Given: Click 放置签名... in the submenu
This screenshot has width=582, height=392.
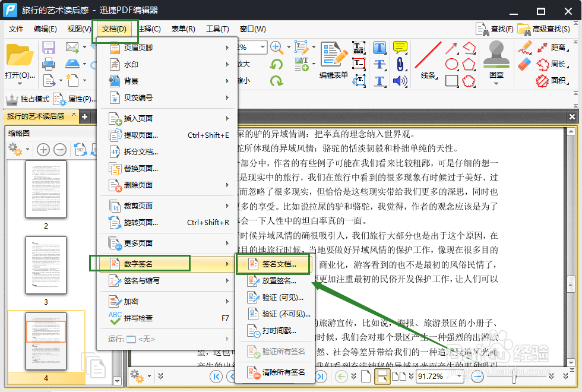Looking at the screenshot, I should coord(275,280).
